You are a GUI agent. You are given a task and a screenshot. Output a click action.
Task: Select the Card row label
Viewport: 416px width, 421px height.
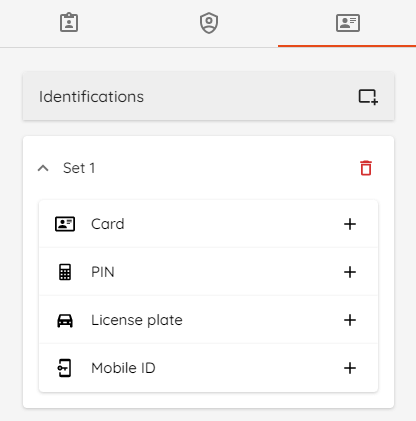click(108, 224)
